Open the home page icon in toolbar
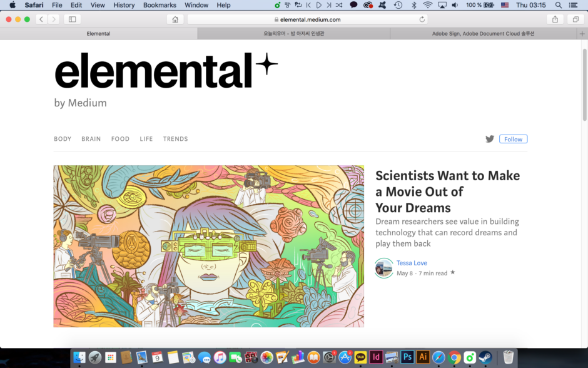Image resolution: width=588 pixels, height=368 pixels. [x=175, y=19]
